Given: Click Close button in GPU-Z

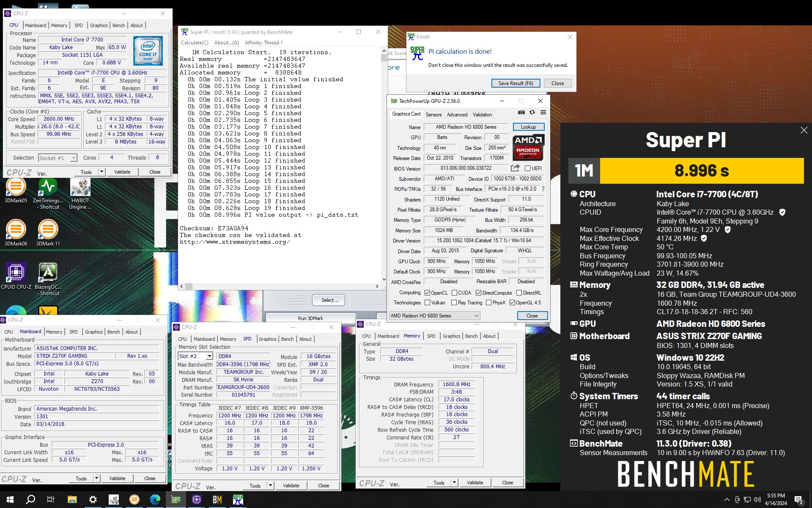Looking at the screenshot, I should [x=532, y=316].
